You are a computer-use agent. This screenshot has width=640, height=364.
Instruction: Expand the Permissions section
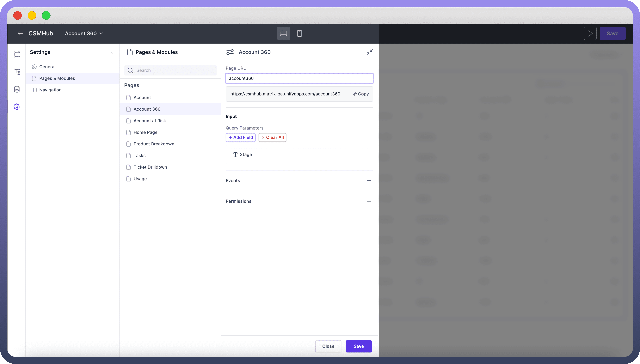[369, 201]
